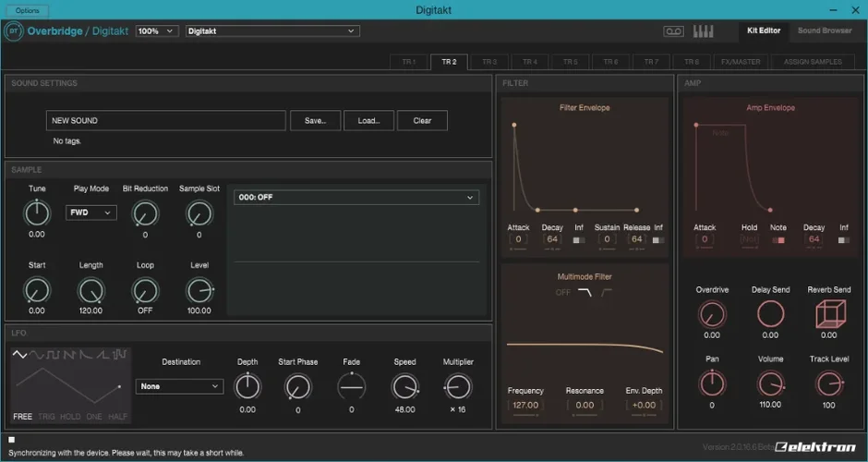This screenshot has height=462, width=868.
Task: Click the Delay Send circle control
Action: (x=770, y=314)
